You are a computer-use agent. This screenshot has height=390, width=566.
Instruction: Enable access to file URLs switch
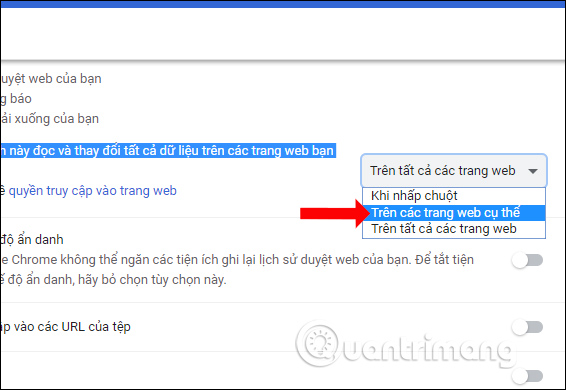(x=528, y=327)
